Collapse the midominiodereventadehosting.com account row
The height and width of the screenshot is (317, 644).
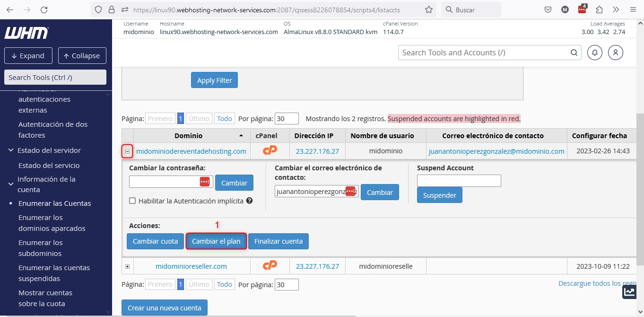coord(128,151)
